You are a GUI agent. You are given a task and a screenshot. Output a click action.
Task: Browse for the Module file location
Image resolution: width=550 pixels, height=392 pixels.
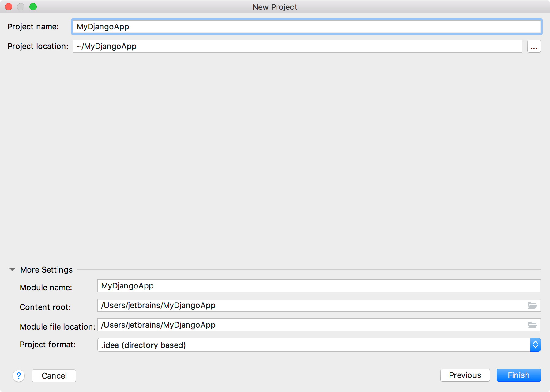coord(533,325)
